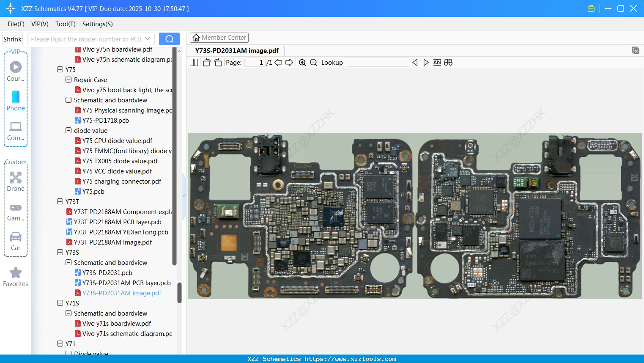The height and width of the screenshot is (363, 644).
Task: Click the Page number input field
Action: [x=255, y=63]
